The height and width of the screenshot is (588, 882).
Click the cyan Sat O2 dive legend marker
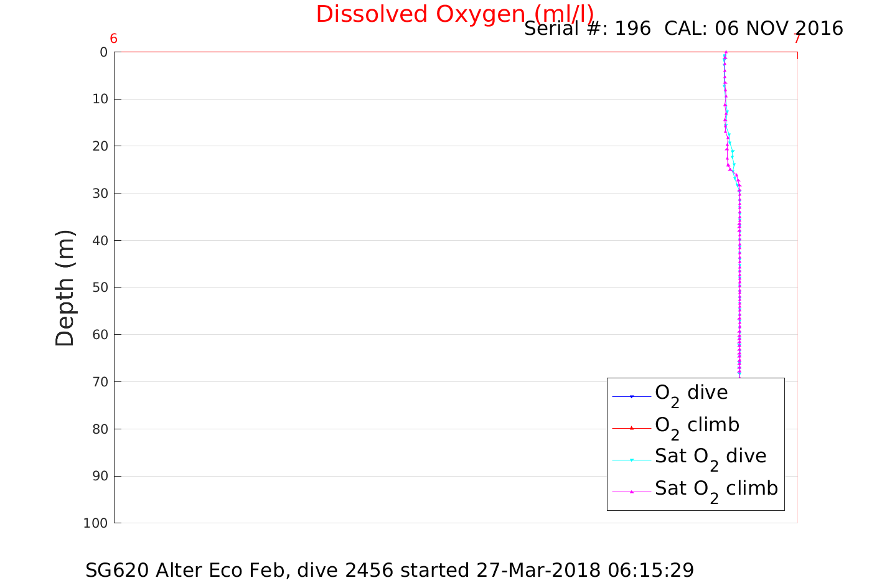pos(631,460)
